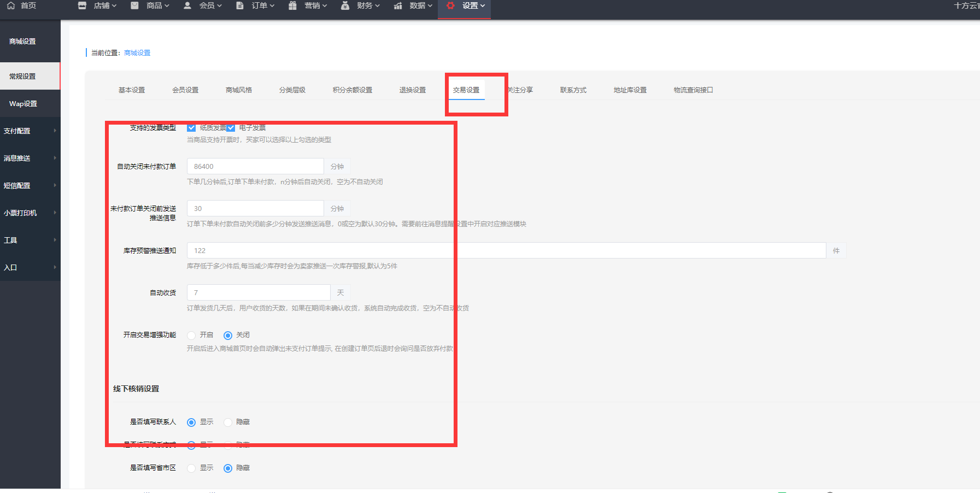Screen dimensions: 980x493
Task: Switch to the 分类层级 tab
Action: pyautogui.click(x=292, y=90)
